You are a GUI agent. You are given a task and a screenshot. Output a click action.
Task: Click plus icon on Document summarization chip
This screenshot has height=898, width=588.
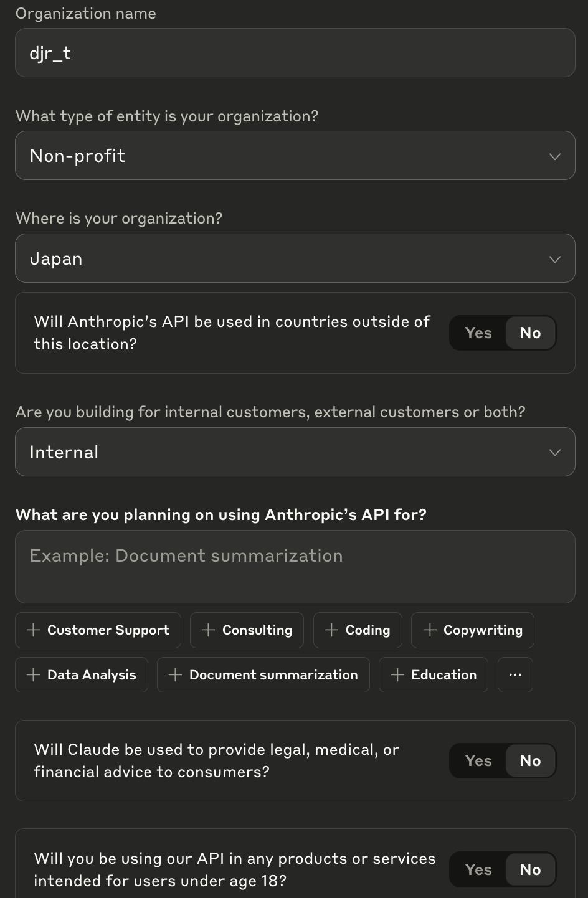(175, 675)
